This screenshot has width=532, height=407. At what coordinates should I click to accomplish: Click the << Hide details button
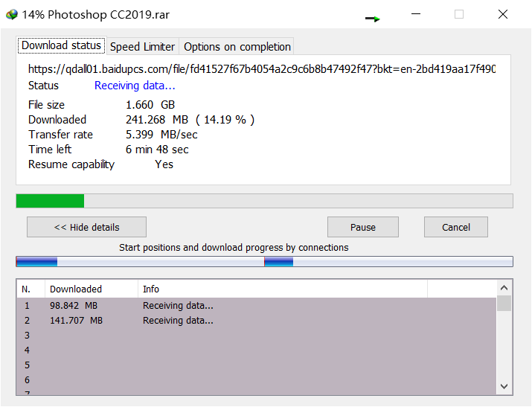[86, 227]
